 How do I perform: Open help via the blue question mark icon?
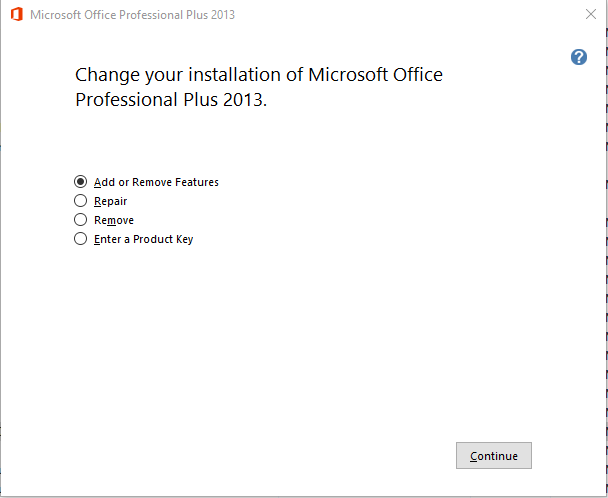pyautogui.click(x=578, y=57)
